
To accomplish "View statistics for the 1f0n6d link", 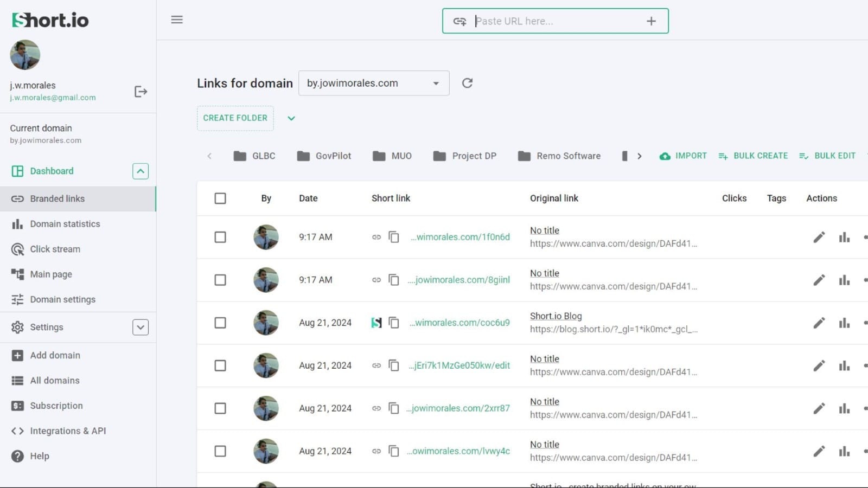I will [x=844, y=237].
